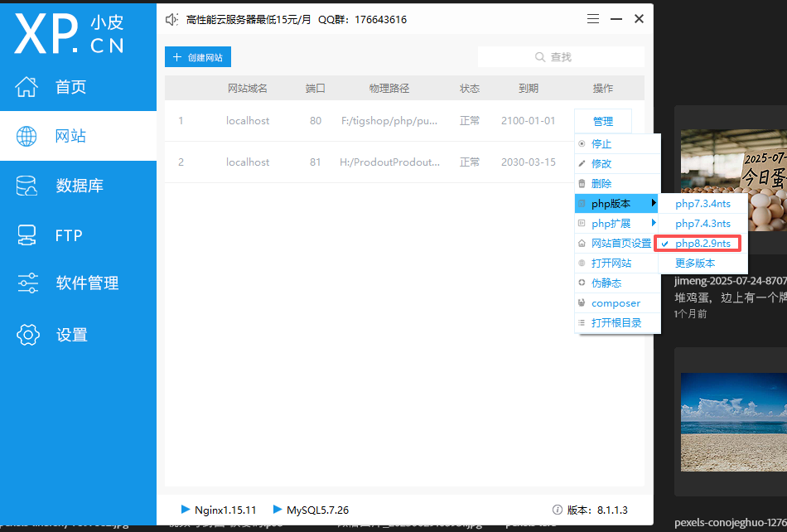Click 更多版本 to see more versions
The height and width of the screenshot is (532, 787).
(695, 264)
